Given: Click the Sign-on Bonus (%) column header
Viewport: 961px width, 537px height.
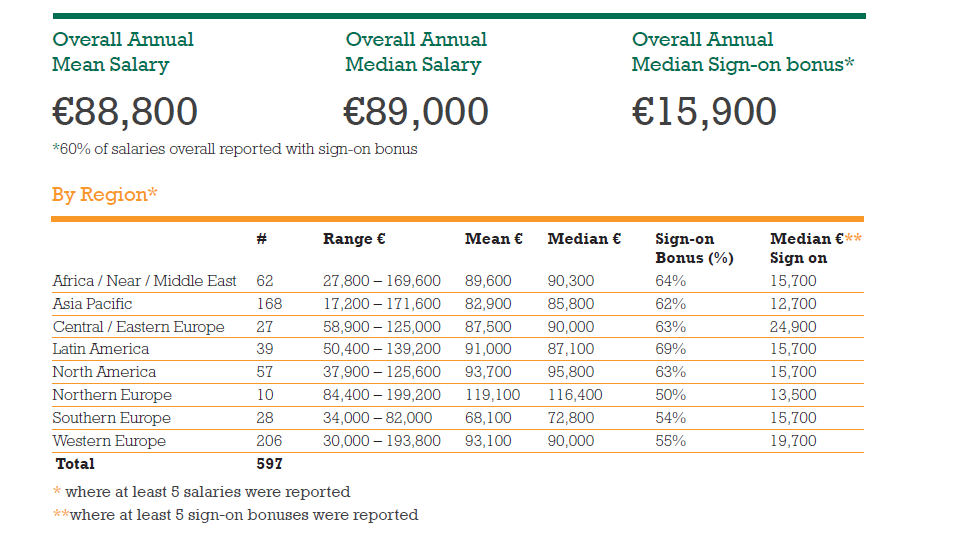Looking at the screenshot, I should [x=694, y=248].
